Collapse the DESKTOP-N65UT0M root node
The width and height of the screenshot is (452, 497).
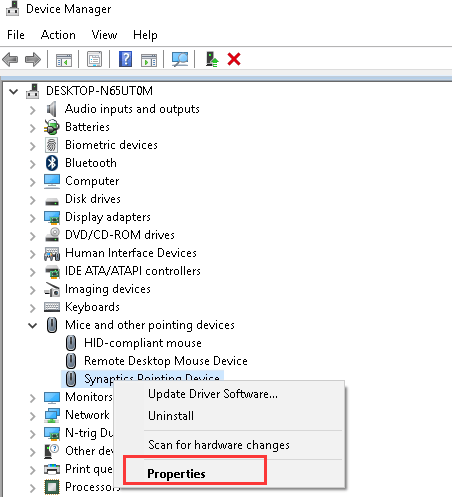[13, 91]
